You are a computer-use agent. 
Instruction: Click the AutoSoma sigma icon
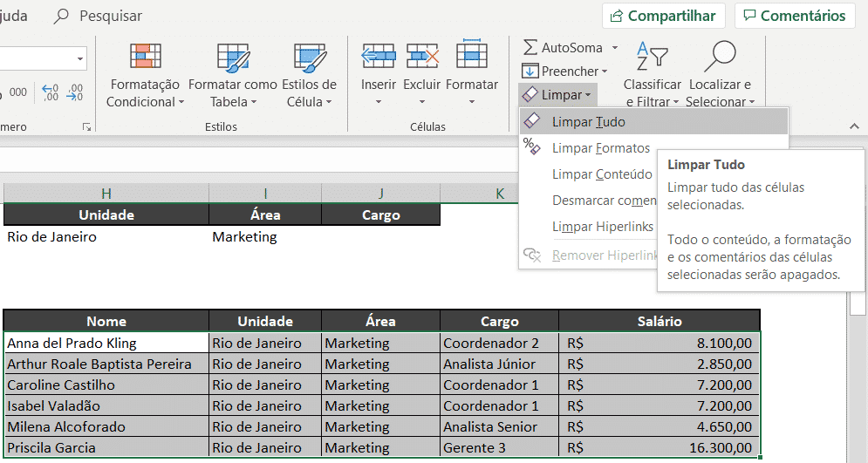tap(530, 48)
